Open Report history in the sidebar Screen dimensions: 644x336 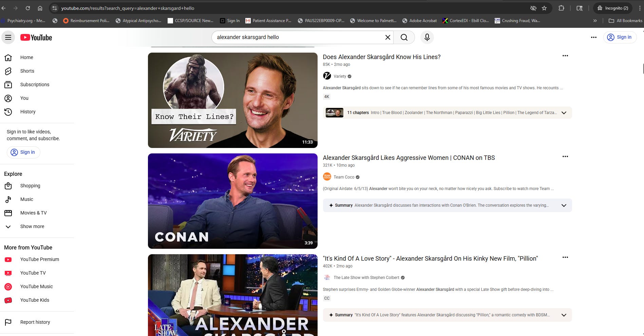click(x=37, y=322)
